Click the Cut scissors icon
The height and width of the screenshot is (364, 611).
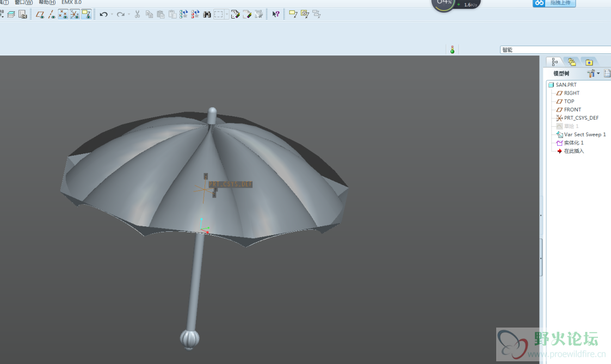click(x=137, y=15)
